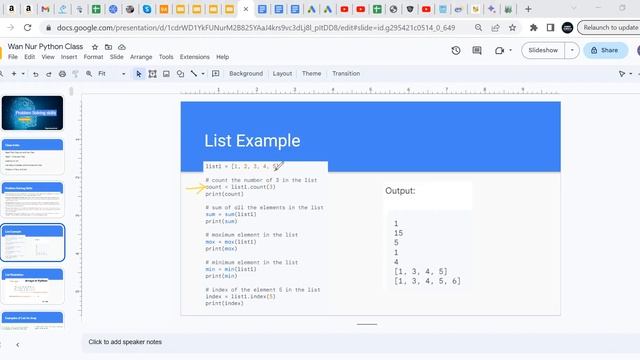Select the Line tool
Viewport: 640px width, 360px height.
[x=194, y=74]
